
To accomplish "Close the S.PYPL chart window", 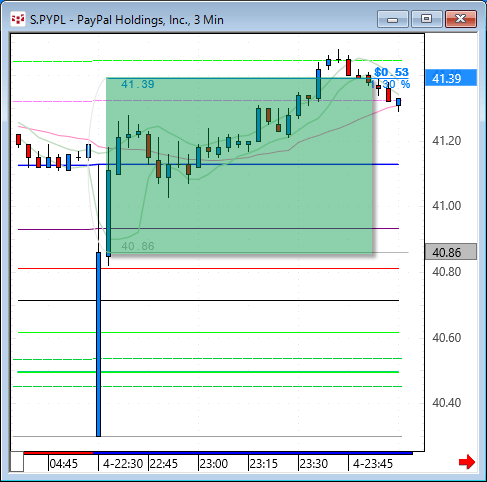I will click(461, 19).
